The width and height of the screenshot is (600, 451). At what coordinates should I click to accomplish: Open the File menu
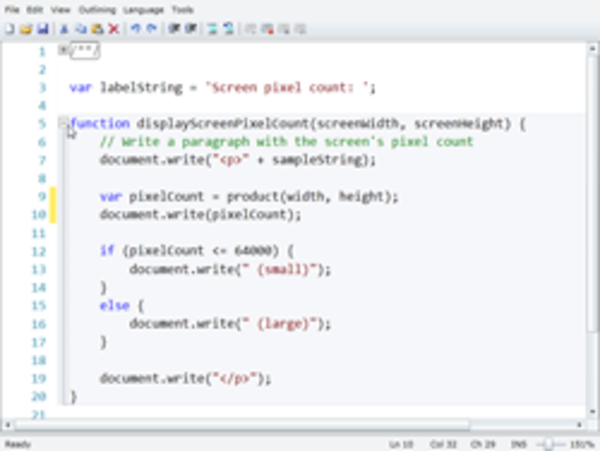13,10
